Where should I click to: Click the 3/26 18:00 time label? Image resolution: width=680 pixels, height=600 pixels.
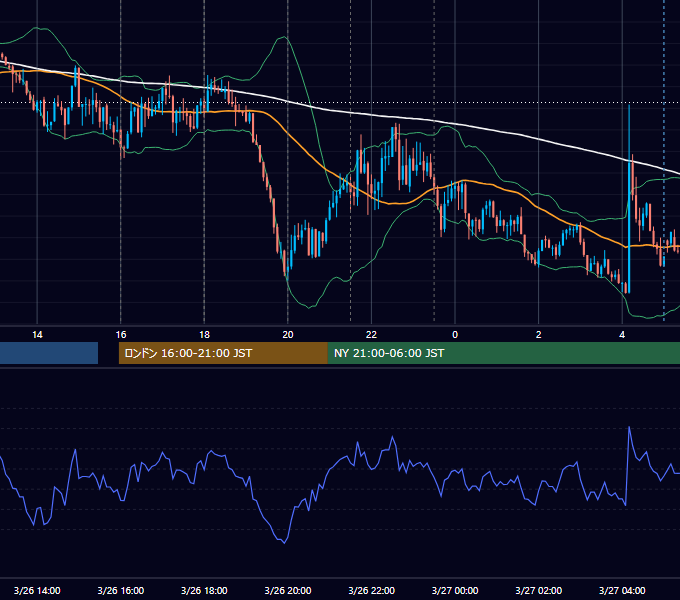pos(204,590)
